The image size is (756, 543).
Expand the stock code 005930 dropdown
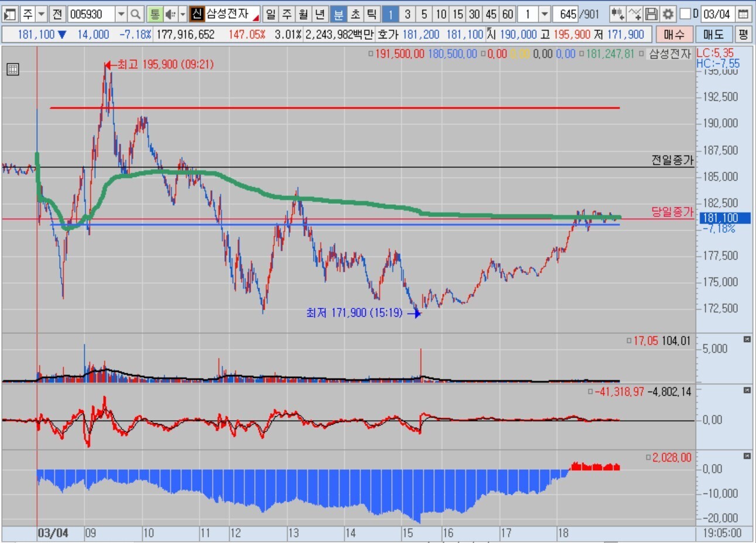(121, 14)
